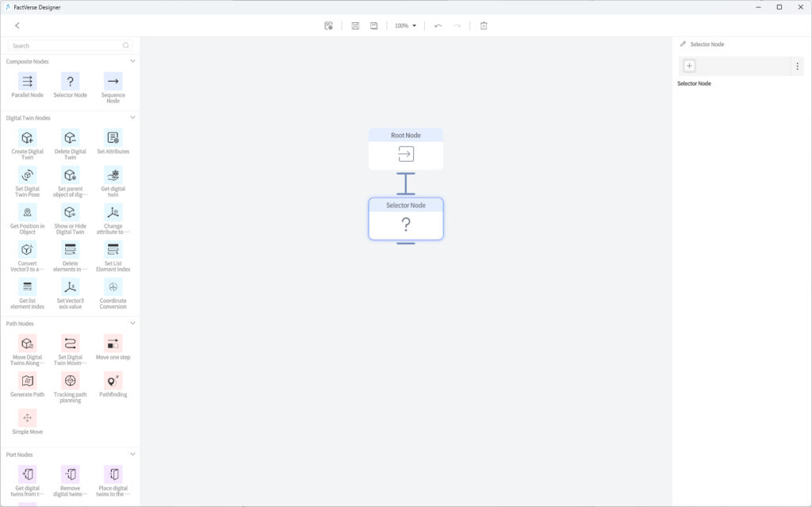
Task: Click the plus button in properties panel
Action: [689, 66]
